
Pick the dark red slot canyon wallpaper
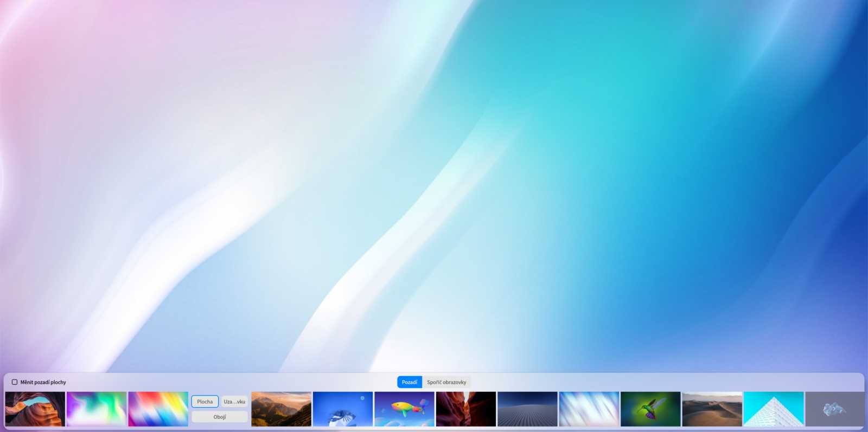tap(466, 409)
